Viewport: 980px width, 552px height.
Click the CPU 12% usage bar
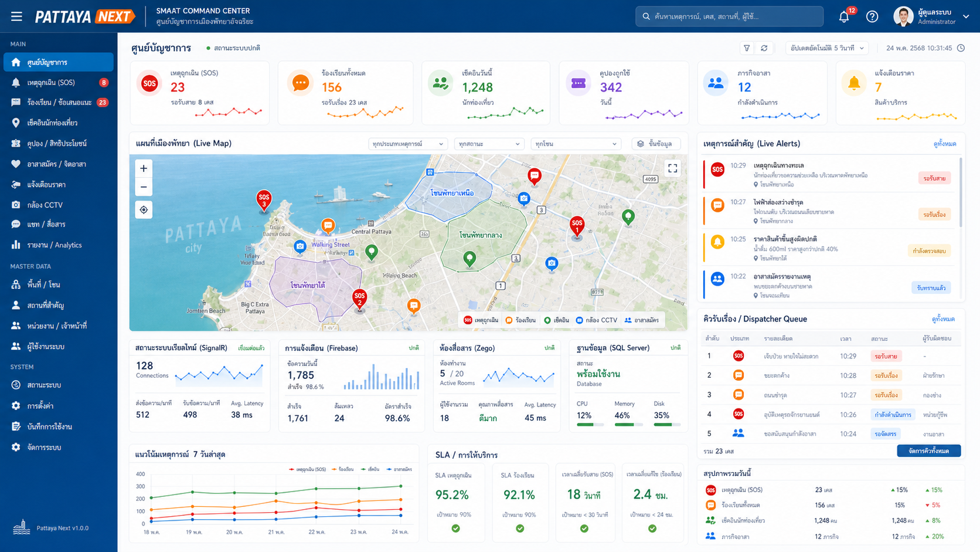click(590, 424)
